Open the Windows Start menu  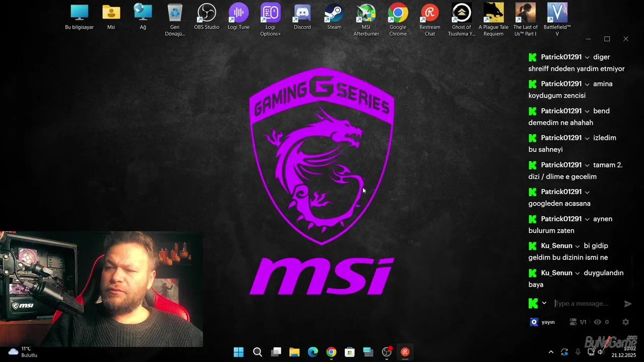239,352
